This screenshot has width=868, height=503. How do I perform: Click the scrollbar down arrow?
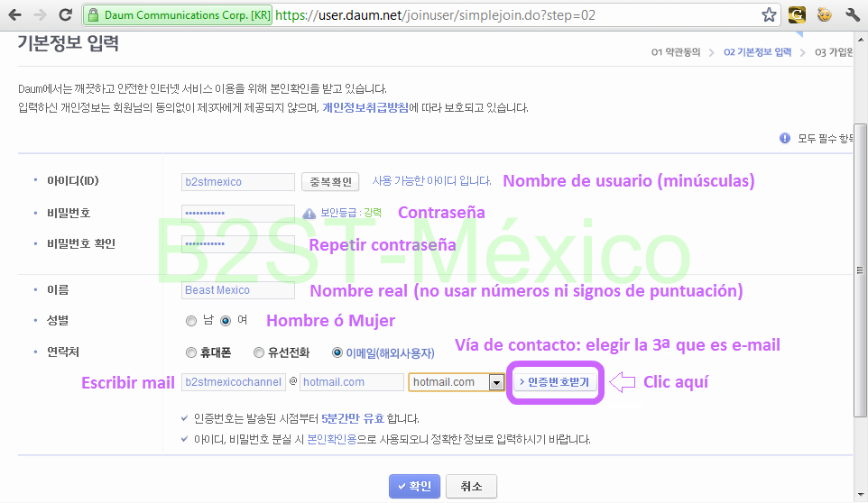pos(860,495)
